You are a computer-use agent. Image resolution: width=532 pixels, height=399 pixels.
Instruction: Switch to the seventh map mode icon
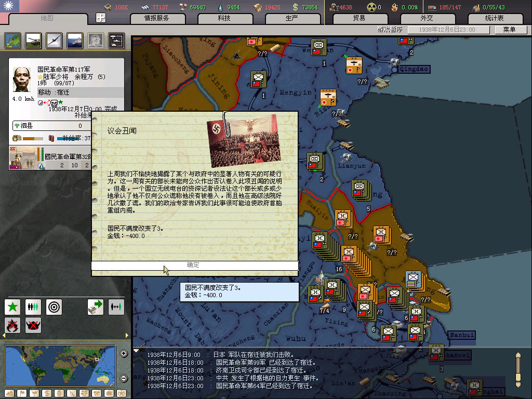point(84,393)
